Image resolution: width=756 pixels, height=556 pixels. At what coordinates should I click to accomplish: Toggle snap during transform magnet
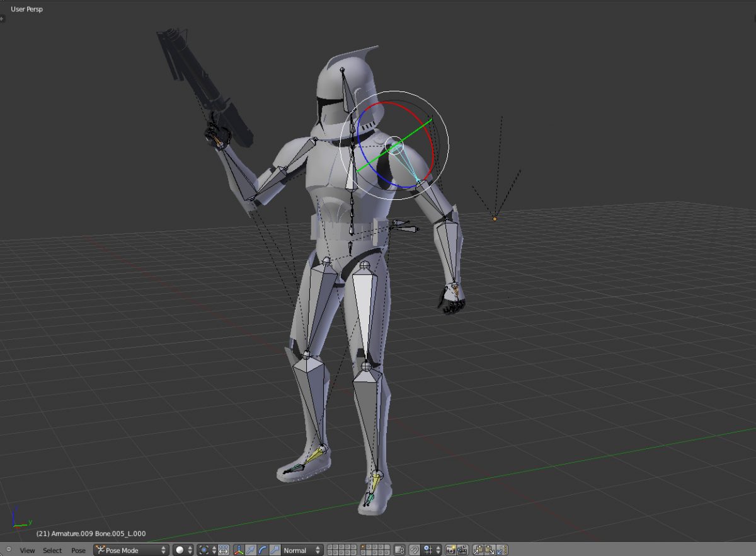(x=415, y=550)
